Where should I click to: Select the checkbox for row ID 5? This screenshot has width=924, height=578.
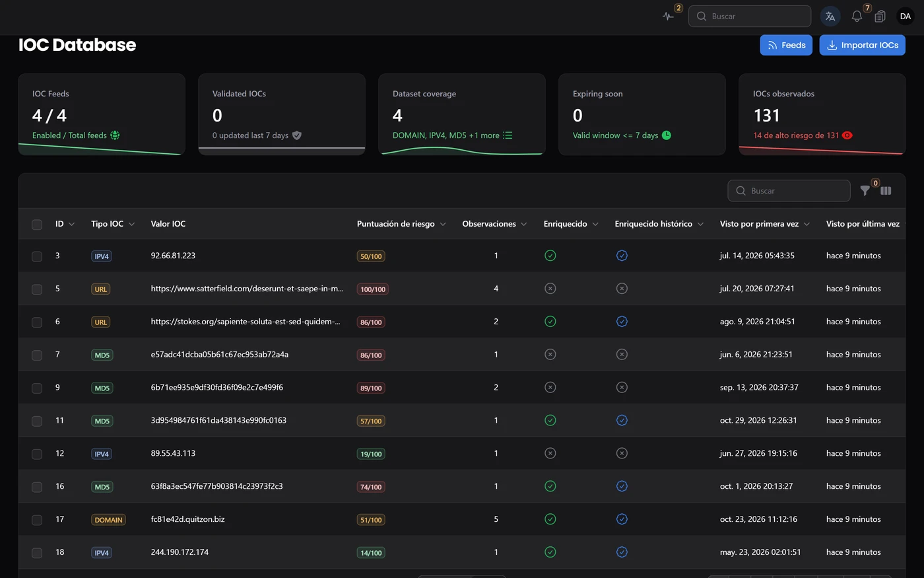tap(37, 289)
